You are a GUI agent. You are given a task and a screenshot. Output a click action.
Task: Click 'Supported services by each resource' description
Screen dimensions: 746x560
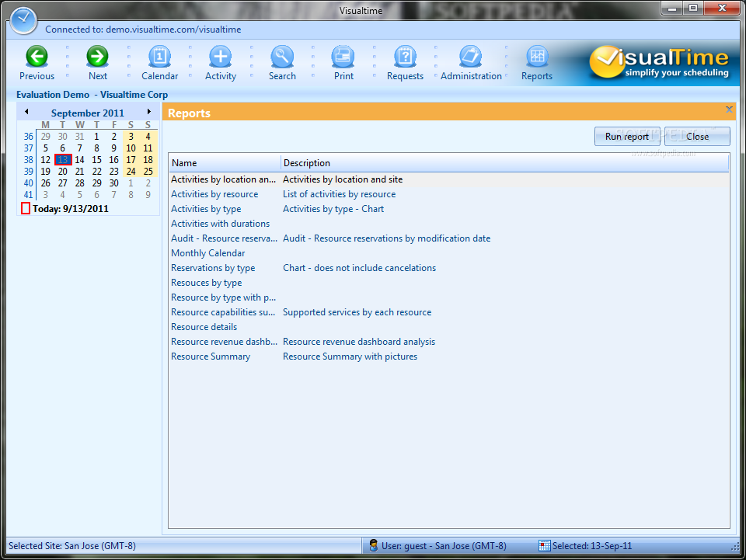pyautogui.click(x=357, y=312)
